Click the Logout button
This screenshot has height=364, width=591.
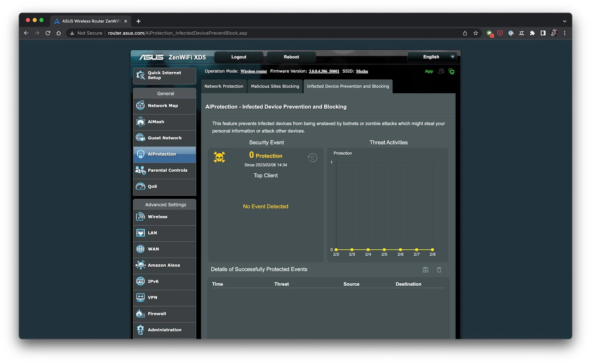pyautogui.click(x=239, y=57)
